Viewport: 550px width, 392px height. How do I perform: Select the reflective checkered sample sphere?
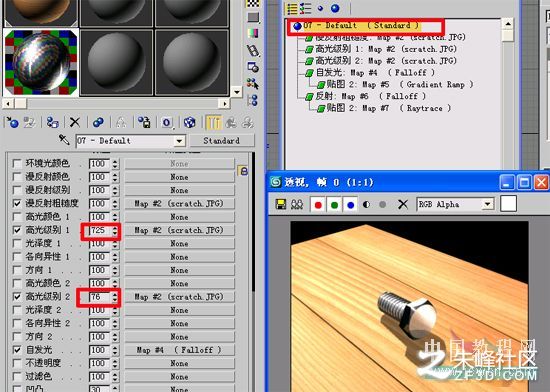pos(41,62)
